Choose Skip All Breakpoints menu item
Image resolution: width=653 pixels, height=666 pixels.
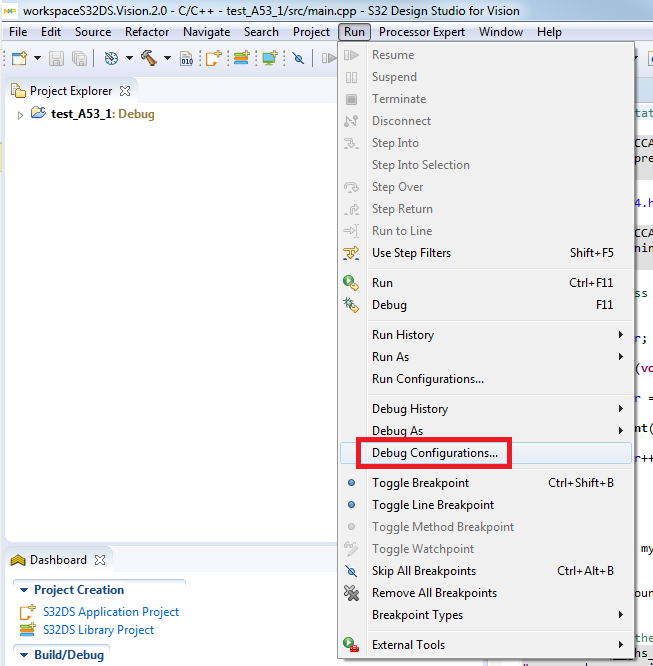click(x=485, y=571)
